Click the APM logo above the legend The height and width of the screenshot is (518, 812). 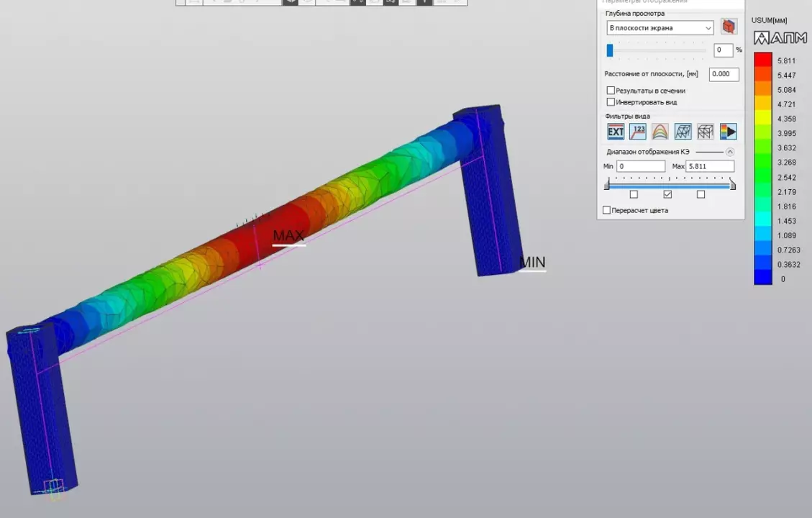(780, 38)
